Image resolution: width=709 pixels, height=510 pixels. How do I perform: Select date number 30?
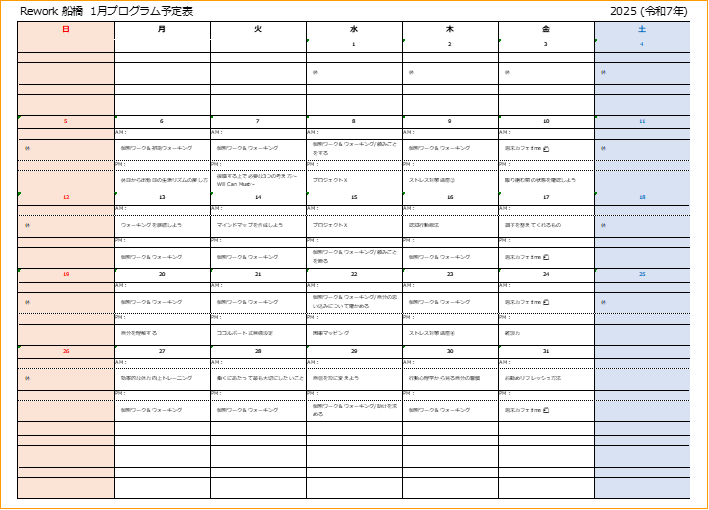point(450,351)
